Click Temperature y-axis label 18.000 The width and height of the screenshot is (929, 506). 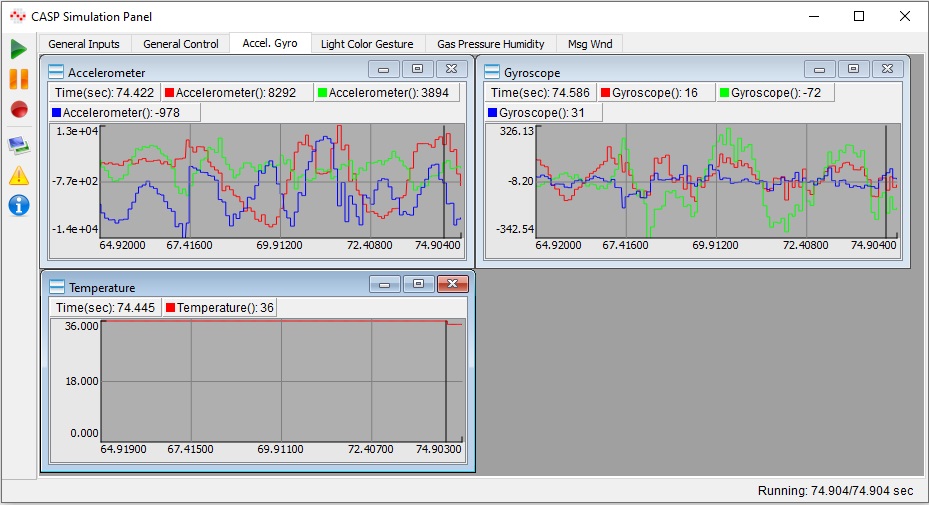(x=82, y=381)
